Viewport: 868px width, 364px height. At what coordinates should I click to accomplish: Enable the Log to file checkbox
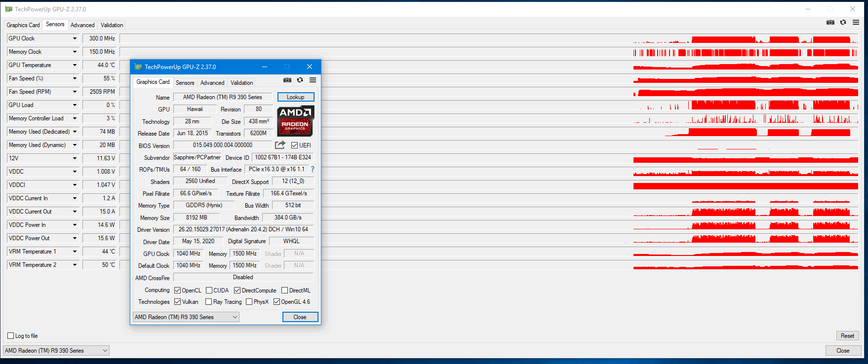point(10,336)
